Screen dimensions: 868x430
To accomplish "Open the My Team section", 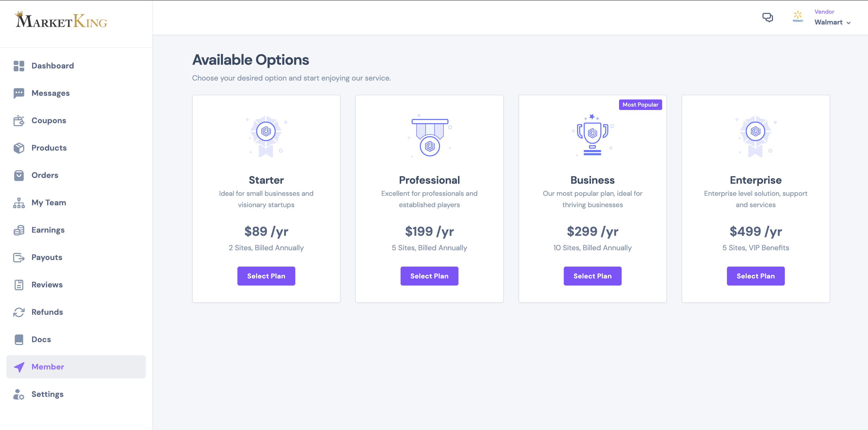I will tap(49, 202).
